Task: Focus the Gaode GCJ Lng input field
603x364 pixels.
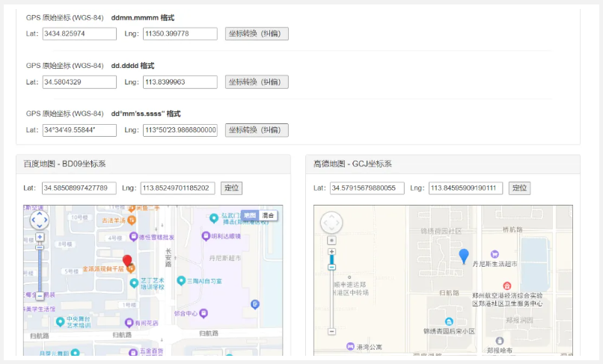Action: coord(465,188)
